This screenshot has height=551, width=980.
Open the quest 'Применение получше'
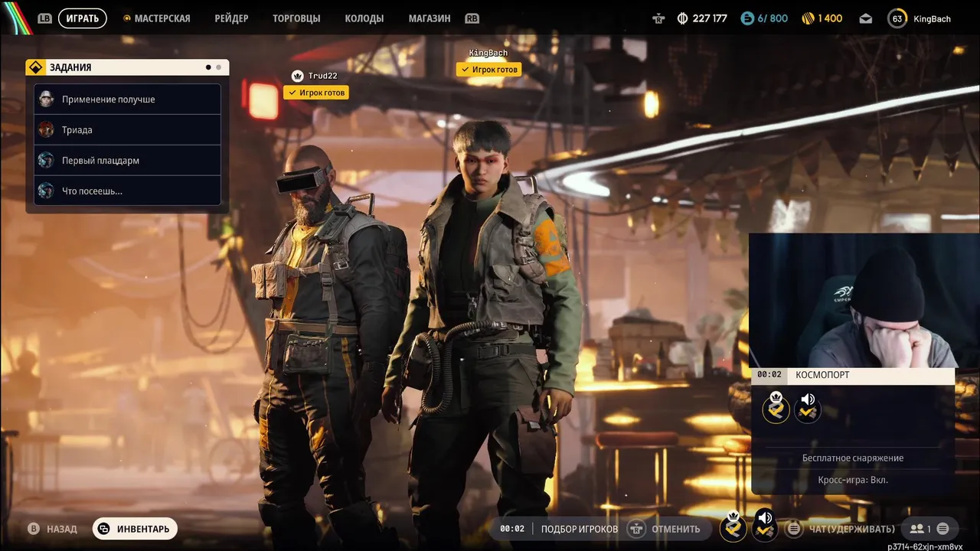(x=127, y=99)
